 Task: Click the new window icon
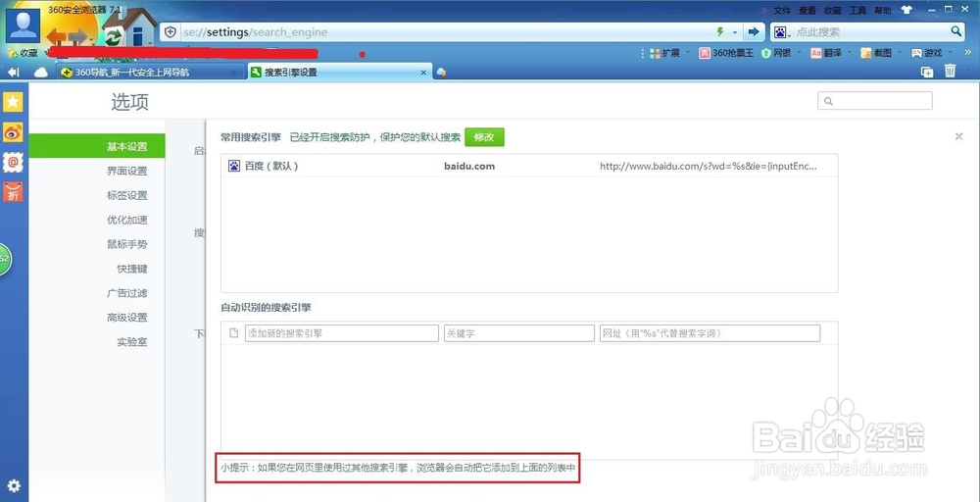click(x=927, y=72)
